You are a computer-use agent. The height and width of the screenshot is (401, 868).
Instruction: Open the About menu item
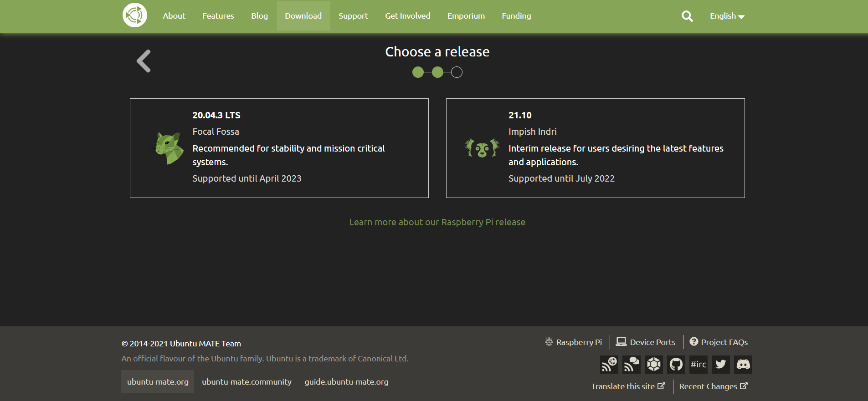click(x=174, y=16)
